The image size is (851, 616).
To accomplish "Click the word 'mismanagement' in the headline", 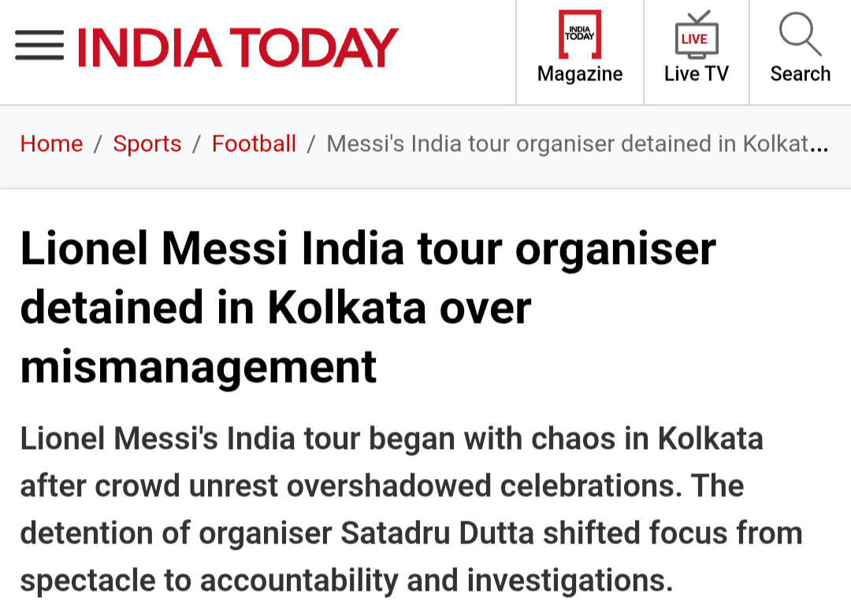I will pos(199,366).
